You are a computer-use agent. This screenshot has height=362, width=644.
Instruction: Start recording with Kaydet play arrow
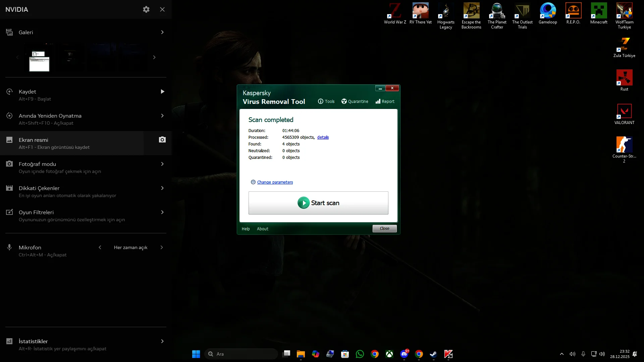click(x=162, y=92)
